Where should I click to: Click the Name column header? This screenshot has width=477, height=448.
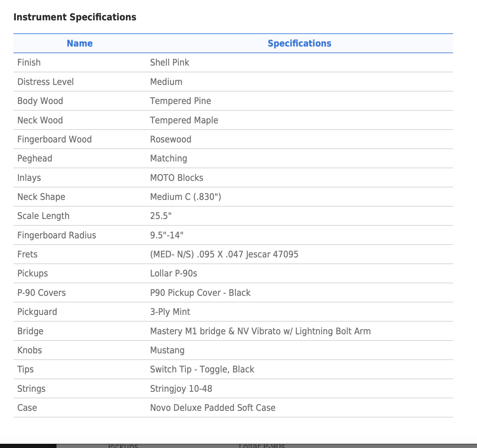pos(80,43)
